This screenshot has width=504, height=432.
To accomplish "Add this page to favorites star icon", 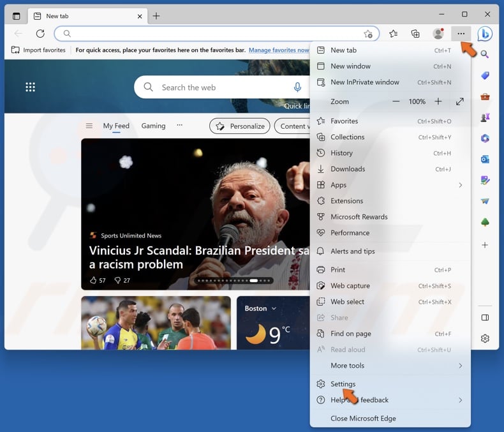I will (368, 34).
